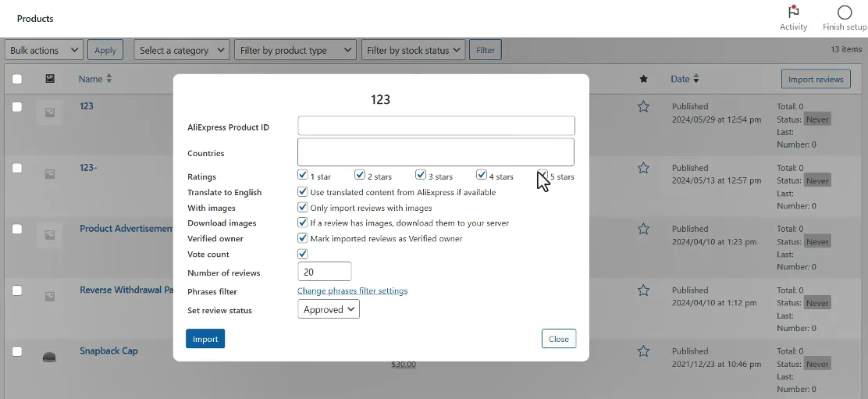
Task: Click the Date column header
Action: pos(681,79)
